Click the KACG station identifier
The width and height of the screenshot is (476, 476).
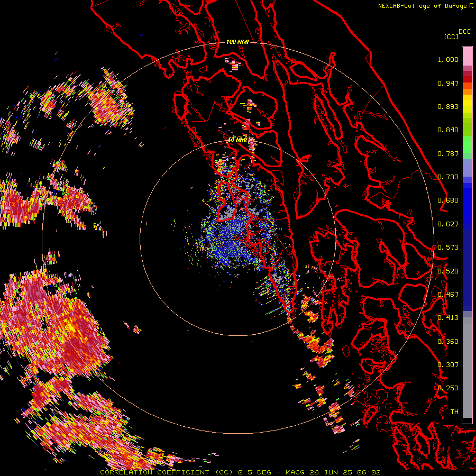(296, 472)
